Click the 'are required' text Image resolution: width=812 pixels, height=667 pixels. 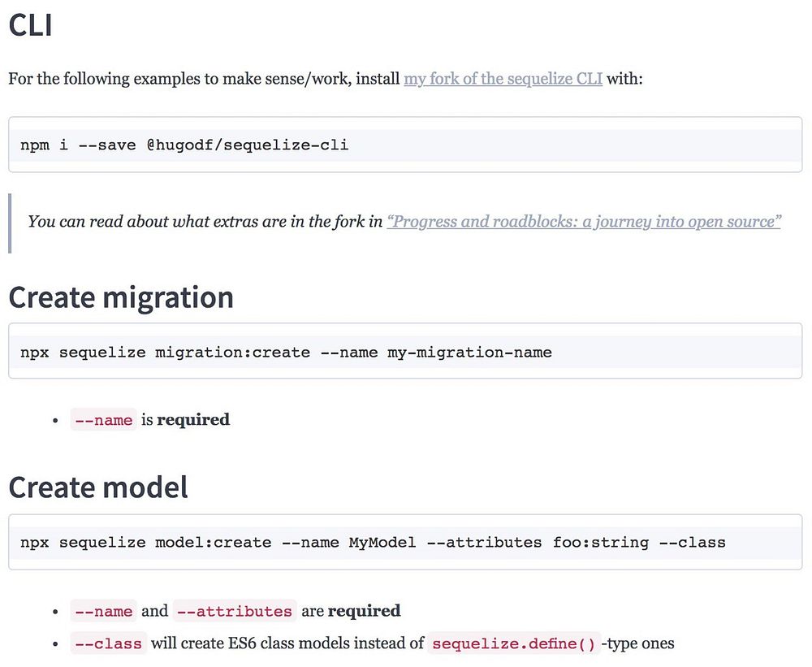[351, 611]
